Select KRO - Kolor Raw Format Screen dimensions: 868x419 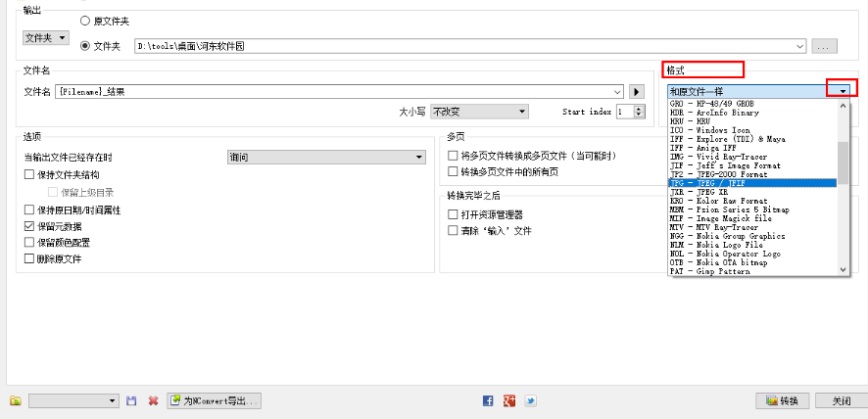pyautogui.click(x=752, y=201)
